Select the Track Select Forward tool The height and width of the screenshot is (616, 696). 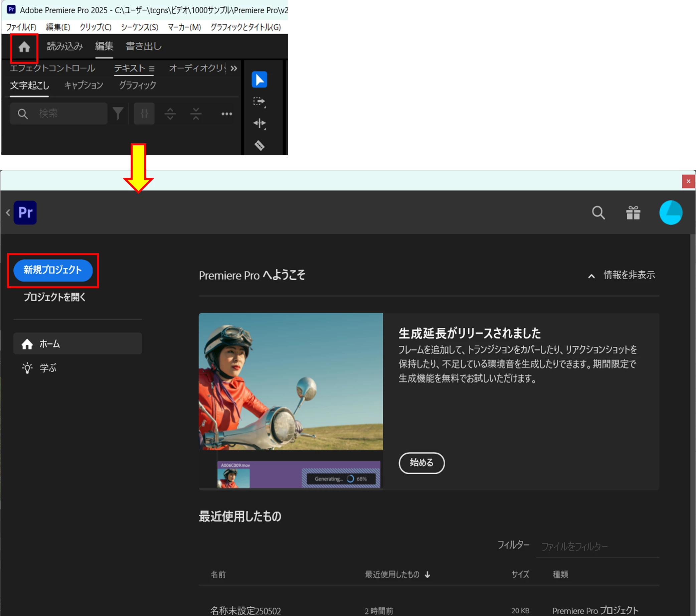(x=259, y=102)
